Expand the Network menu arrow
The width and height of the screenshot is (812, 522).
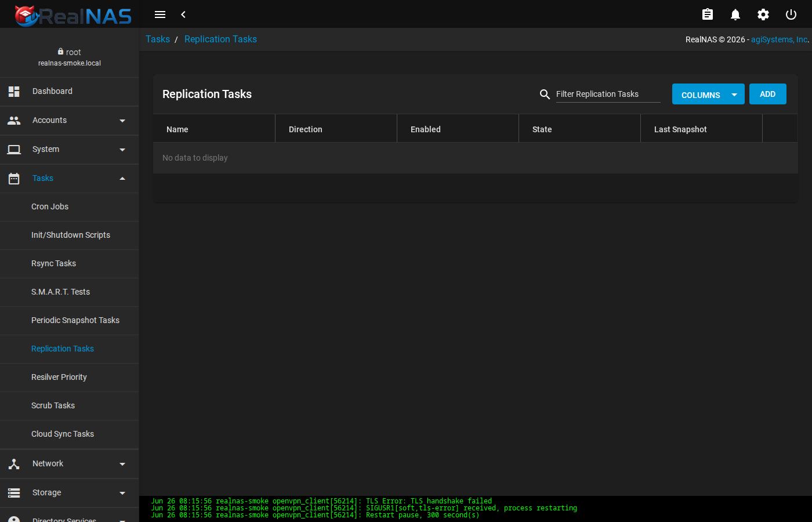click(x=122, y=464)
